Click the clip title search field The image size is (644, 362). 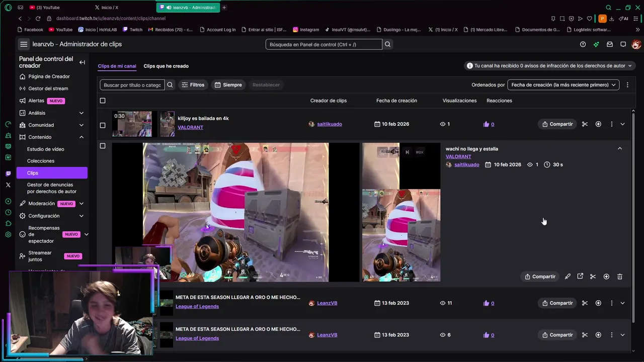point(132,85)
